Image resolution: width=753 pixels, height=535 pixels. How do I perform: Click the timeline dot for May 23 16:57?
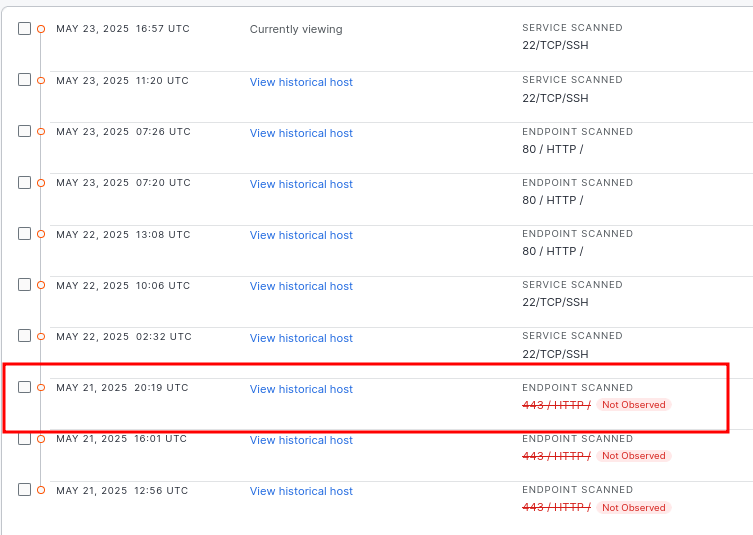pyautogui.click(x=41, y=29)
